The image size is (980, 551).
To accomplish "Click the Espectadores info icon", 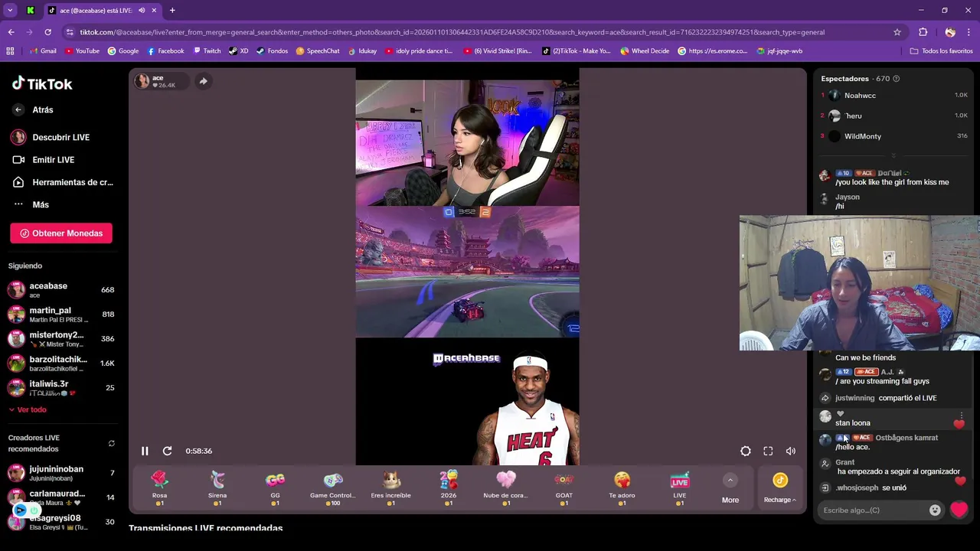I will [x=897, y=79].
